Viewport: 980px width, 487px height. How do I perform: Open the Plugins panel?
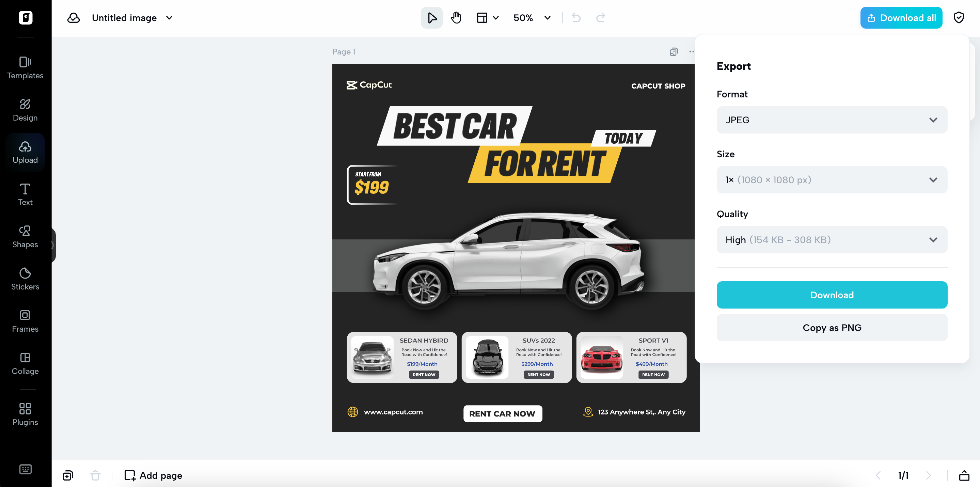[x=25, y=414]
